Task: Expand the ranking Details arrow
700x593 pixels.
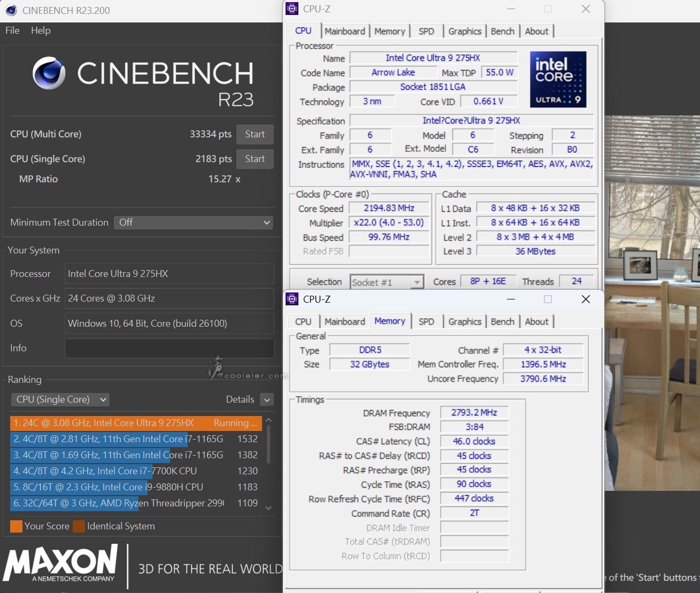Action: pos(267,399)
